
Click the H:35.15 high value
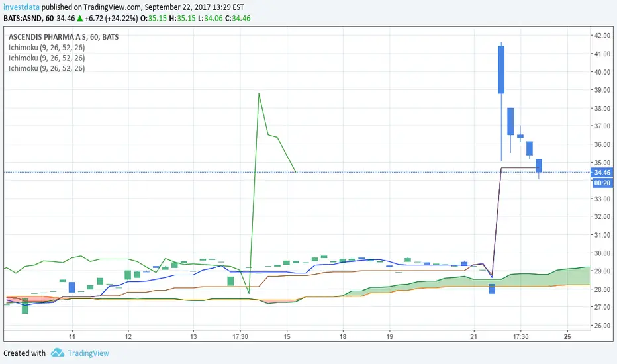[x=183, y=18]
